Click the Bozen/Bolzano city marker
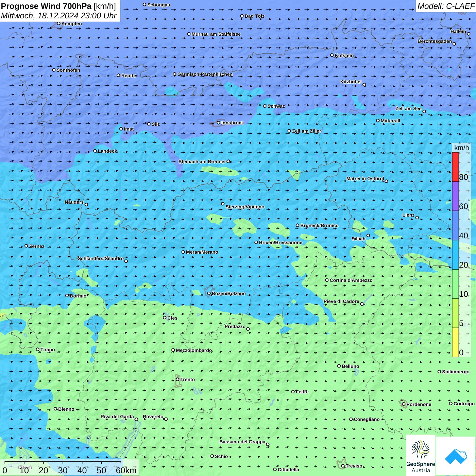476x476 pixels. [x=209, y=293]
